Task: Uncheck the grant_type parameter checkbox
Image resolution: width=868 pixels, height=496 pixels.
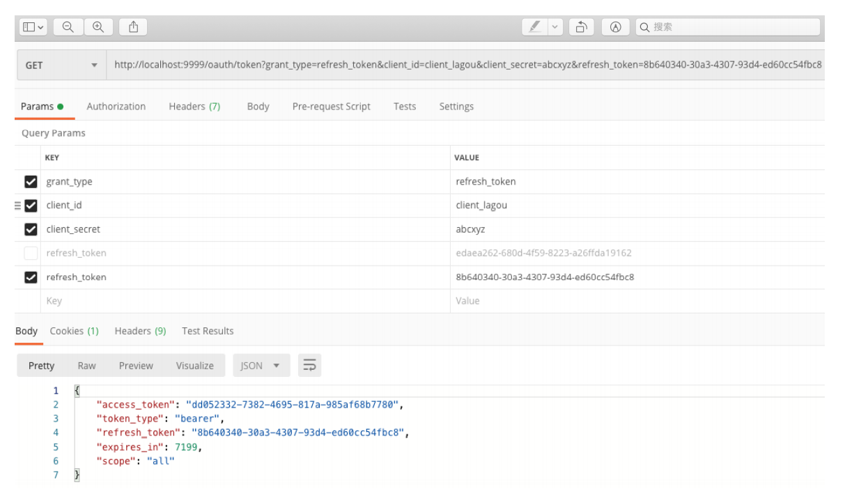Action: [x=31, y=182]
